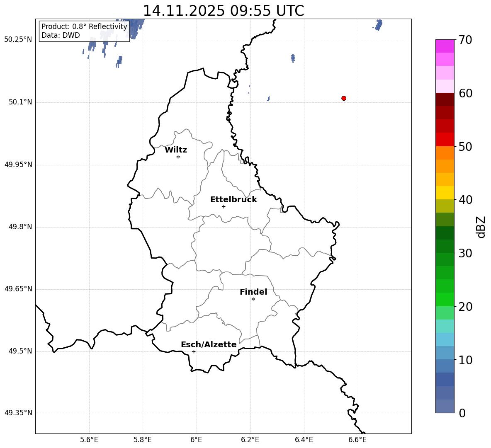Click the Ettelbruck label text
This screenshot has width=491, height=448.
pyautogui.click(x=233, y=200)
